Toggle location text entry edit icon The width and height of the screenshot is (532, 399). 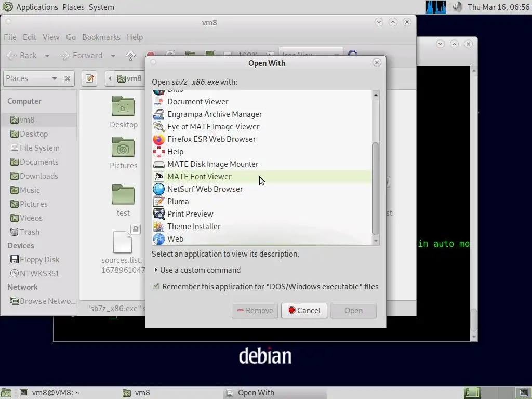click(x=89, y=78)
